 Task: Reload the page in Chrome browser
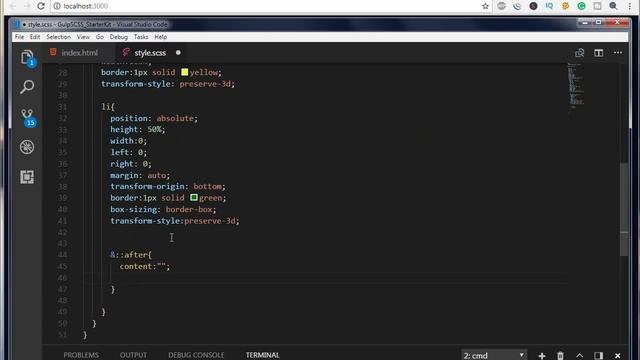click(41, 6)
